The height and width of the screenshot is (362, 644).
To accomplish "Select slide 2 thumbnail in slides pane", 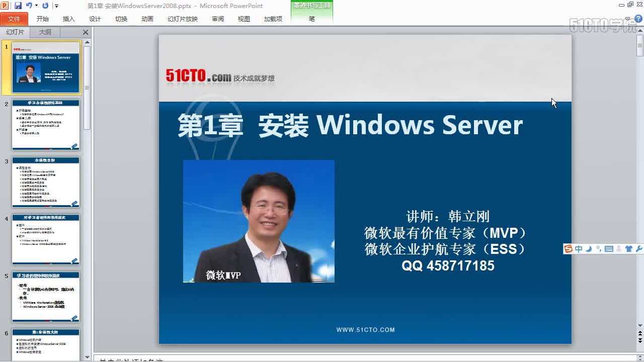I will (46, 125).
